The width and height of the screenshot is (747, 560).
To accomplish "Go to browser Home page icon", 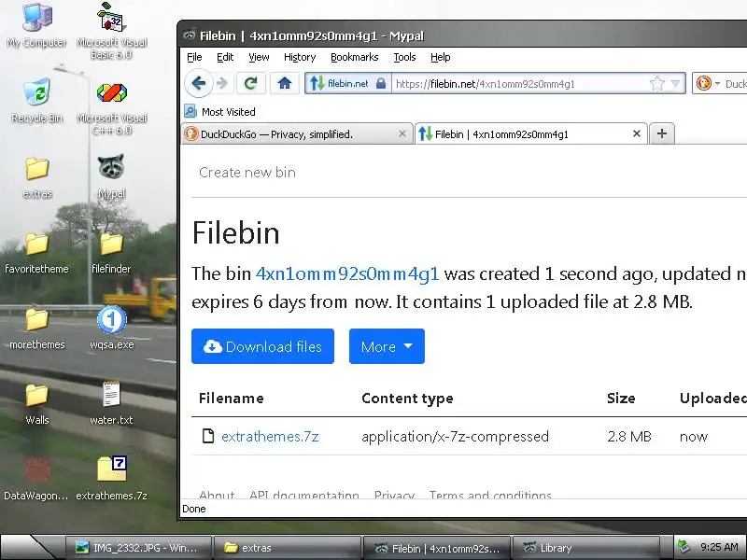I will click(285, 84).
